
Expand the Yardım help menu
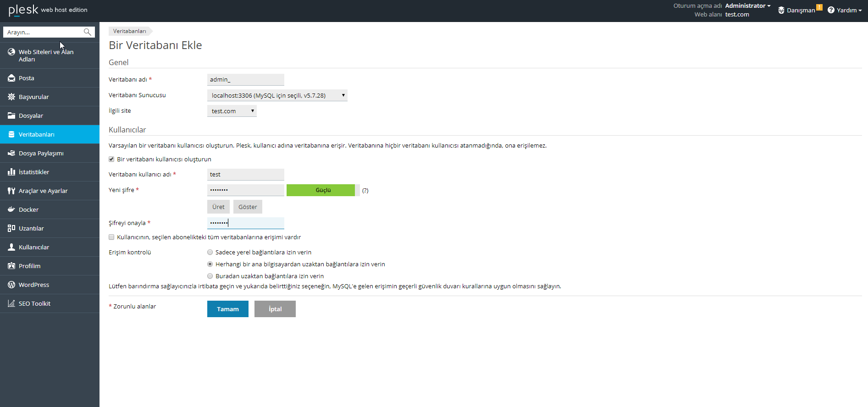click(x=849, y=10)
